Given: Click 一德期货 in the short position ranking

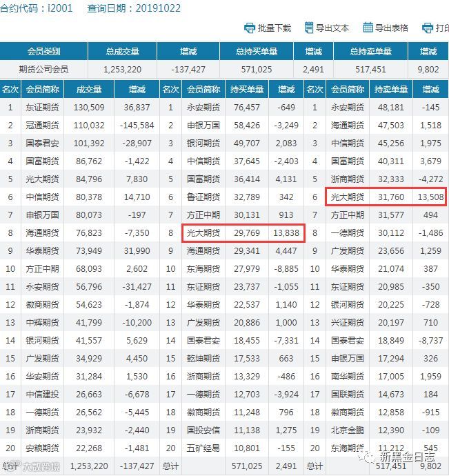Looking at the screenshot, I should (x=348, y=233).
